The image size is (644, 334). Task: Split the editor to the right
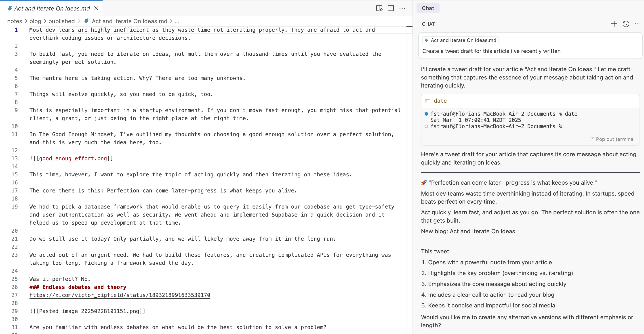(391, 8)
